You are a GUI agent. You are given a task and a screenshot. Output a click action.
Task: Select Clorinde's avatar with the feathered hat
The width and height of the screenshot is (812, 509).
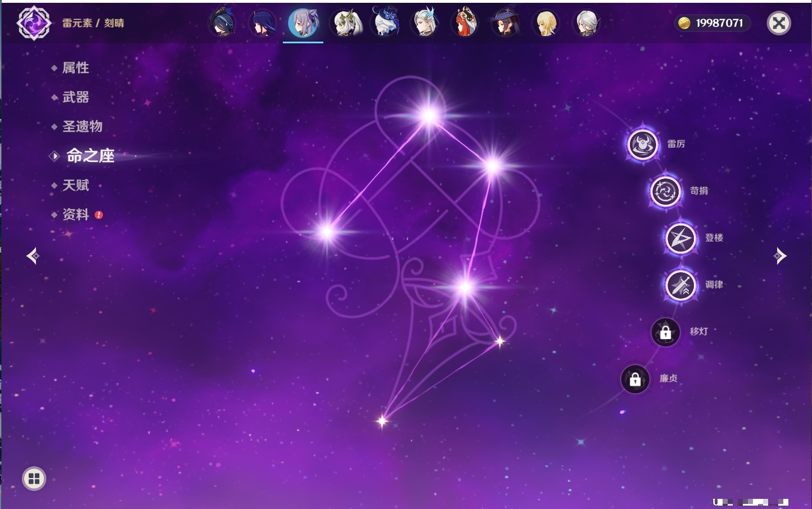point(222,23)
